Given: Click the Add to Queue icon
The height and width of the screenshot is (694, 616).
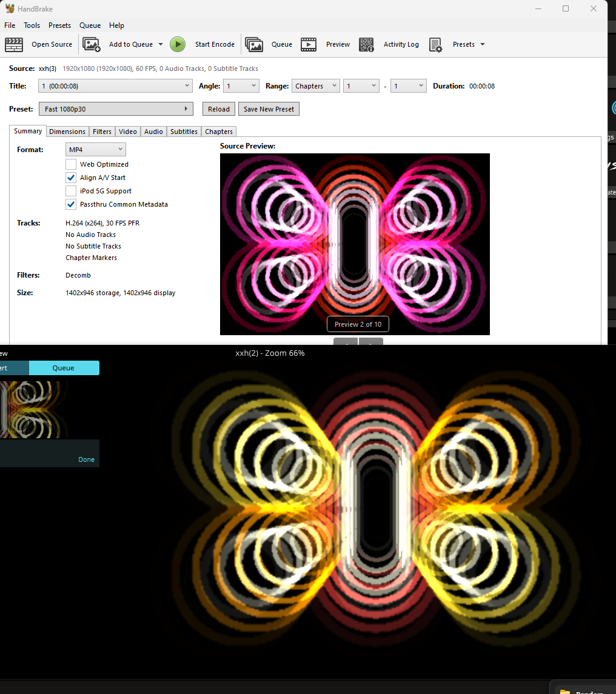Looking at the screenshot, I should (92, 44).
